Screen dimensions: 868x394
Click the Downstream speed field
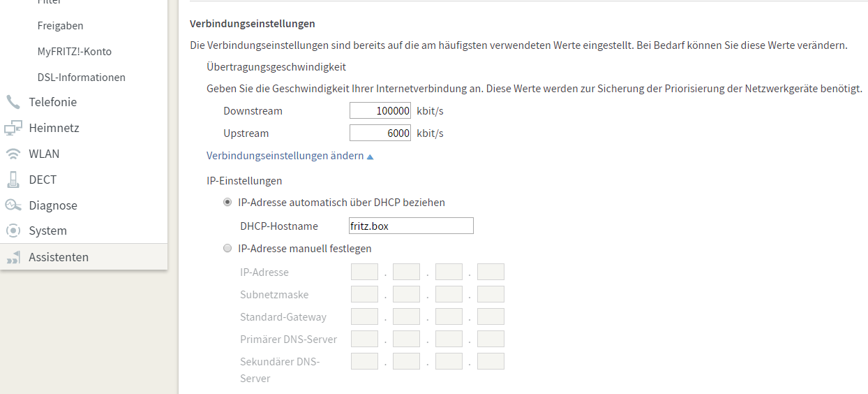tap(380, 111)
